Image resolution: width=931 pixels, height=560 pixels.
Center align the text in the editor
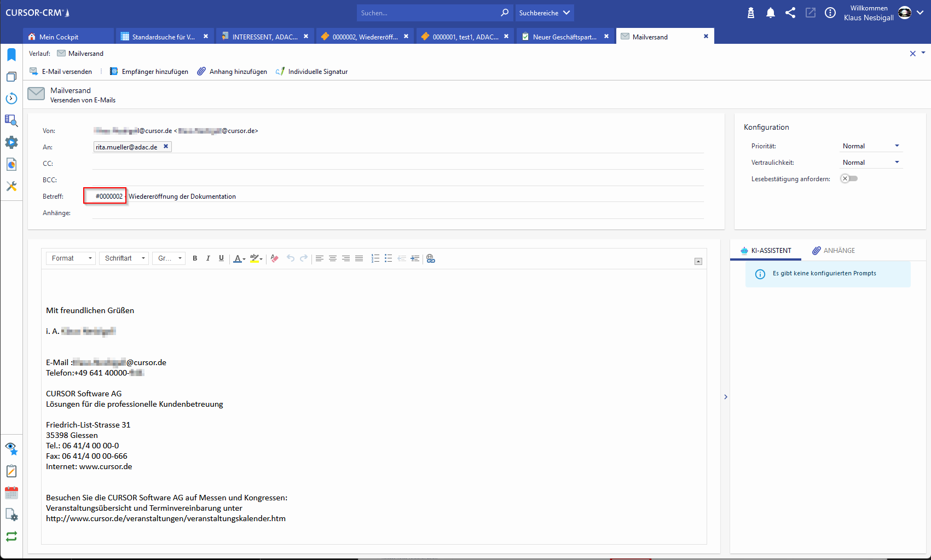[333, 258]
